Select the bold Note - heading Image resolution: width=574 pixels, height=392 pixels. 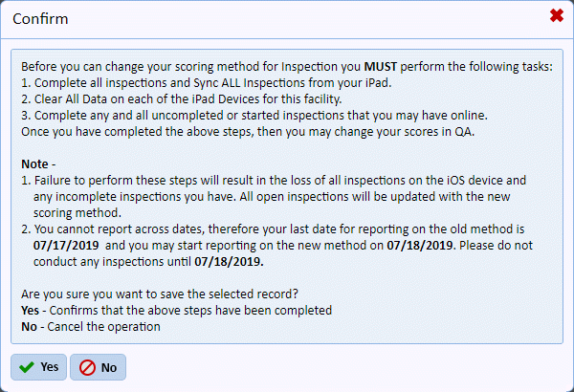pos(38,164)
